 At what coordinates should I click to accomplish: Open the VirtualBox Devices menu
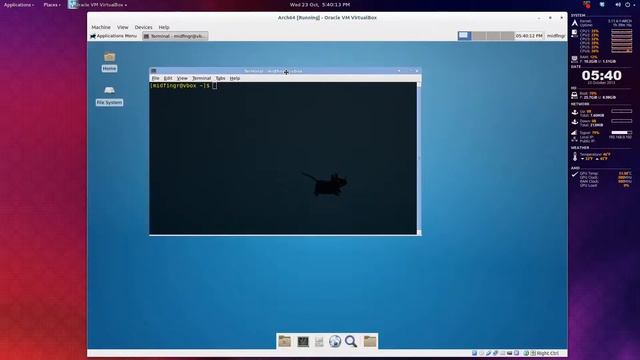[x=143, y=27]
